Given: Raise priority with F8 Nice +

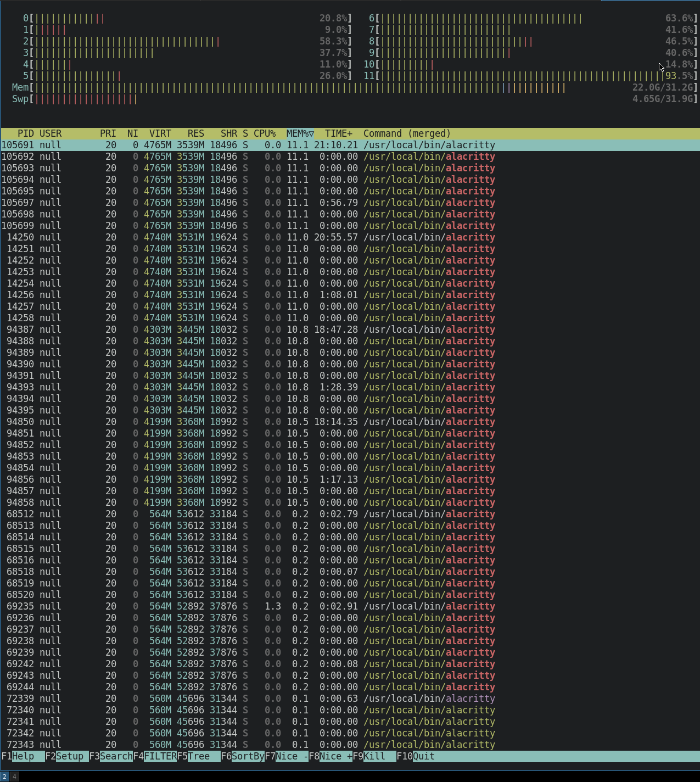Looking at the screenshot, I should [x=328, y=756].
